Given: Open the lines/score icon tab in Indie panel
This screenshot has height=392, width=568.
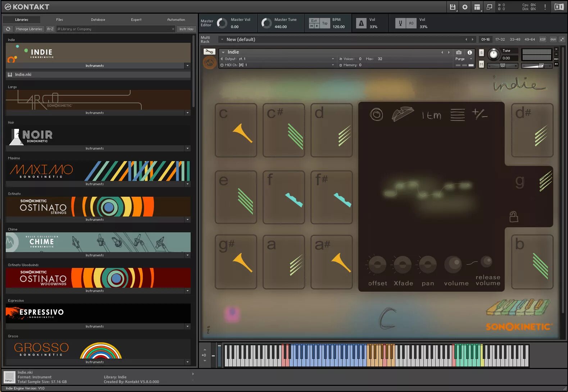Looking at the screenshot, I should [457, 115].
